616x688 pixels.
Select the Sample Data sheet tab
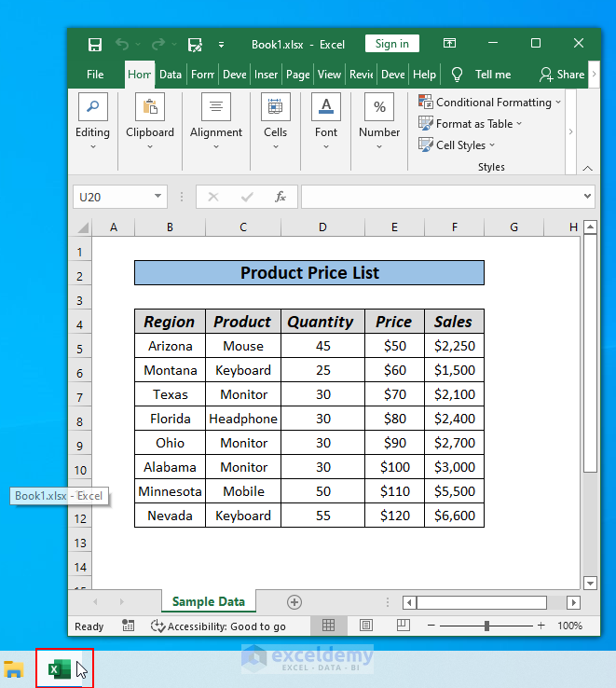click(x=209, y=601)
